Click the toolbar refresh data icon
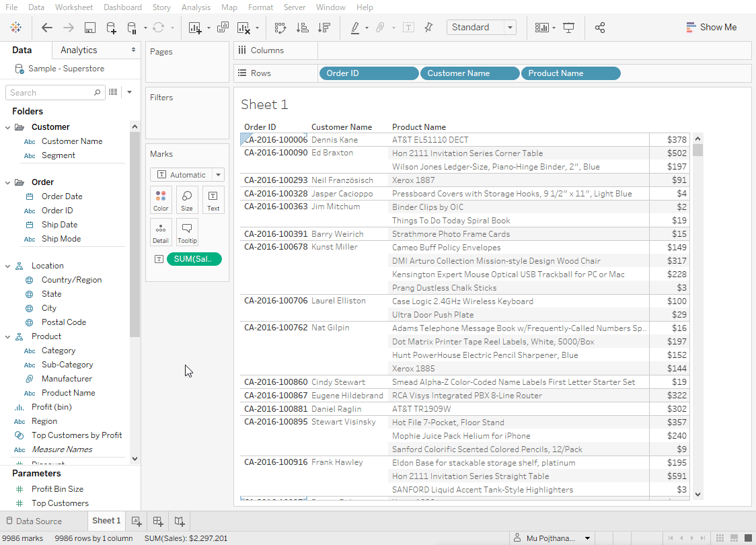This screenshot has height=545, width=756. 158,28
